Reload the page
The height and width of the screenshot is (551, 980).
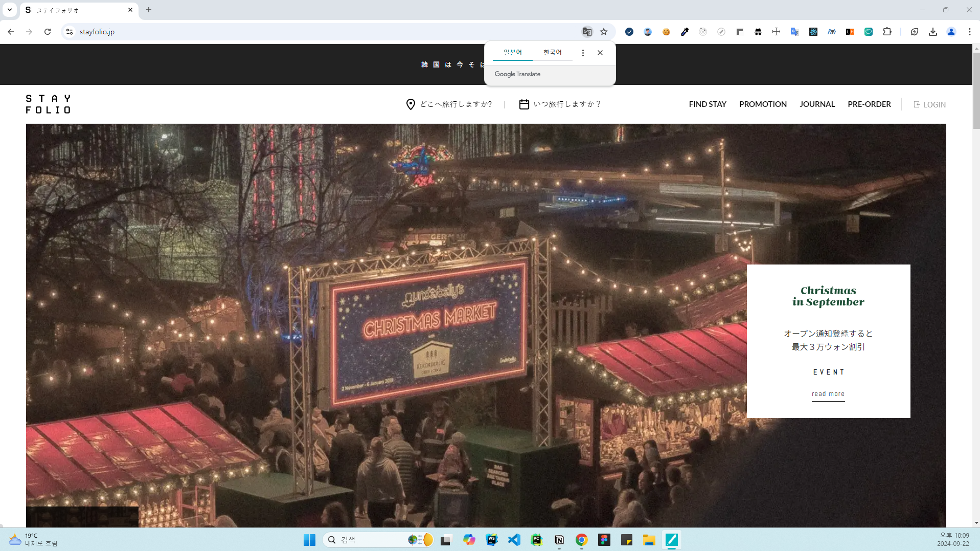tap(48, 32)
